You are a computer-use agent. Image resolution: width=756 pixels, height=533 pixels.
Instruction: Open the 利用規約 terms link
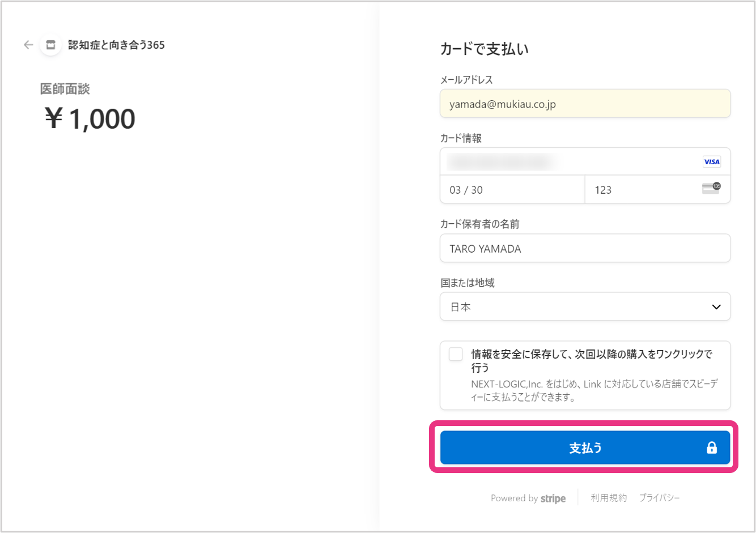609,498
